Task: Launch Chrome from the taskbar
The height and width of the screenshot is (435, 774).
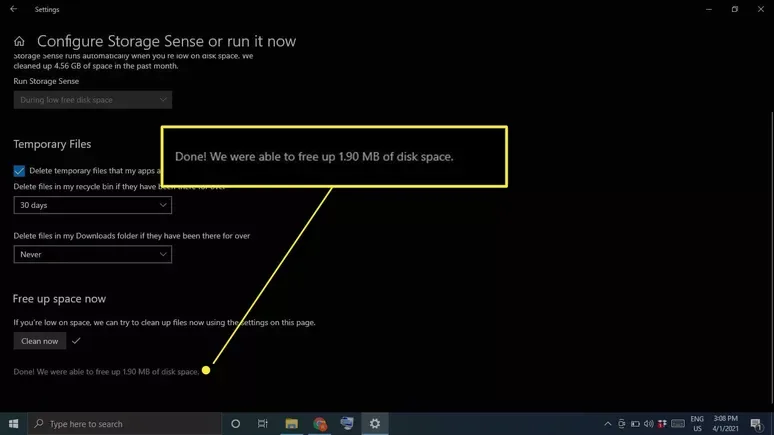Action: click(320, 424)
